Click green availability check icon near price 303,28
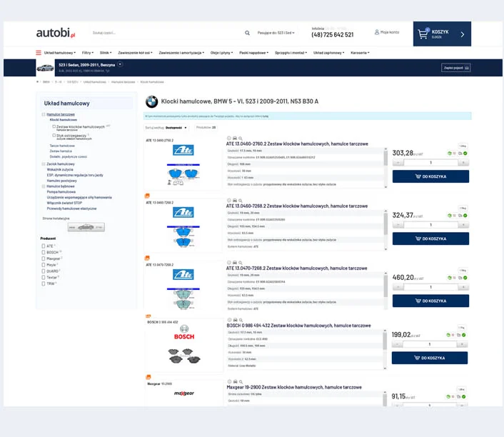Screen dimensions: 504x437 [x=465, y=154]
